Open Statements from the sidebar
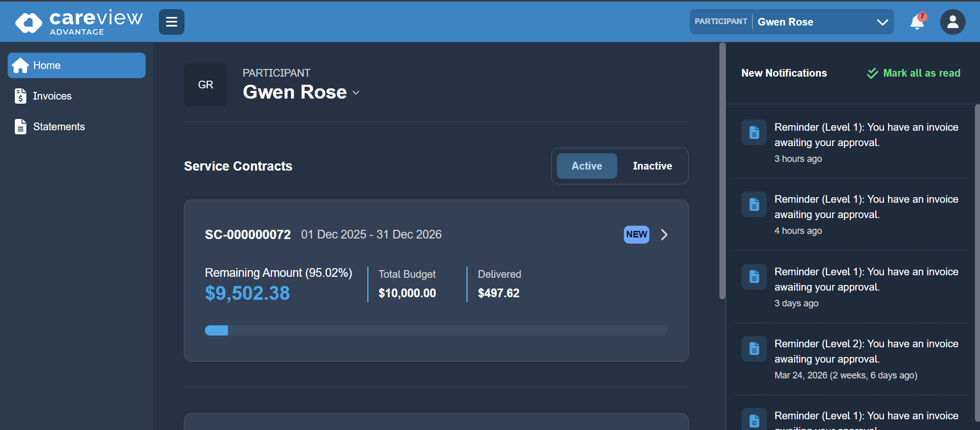 (x=59, y=127)
